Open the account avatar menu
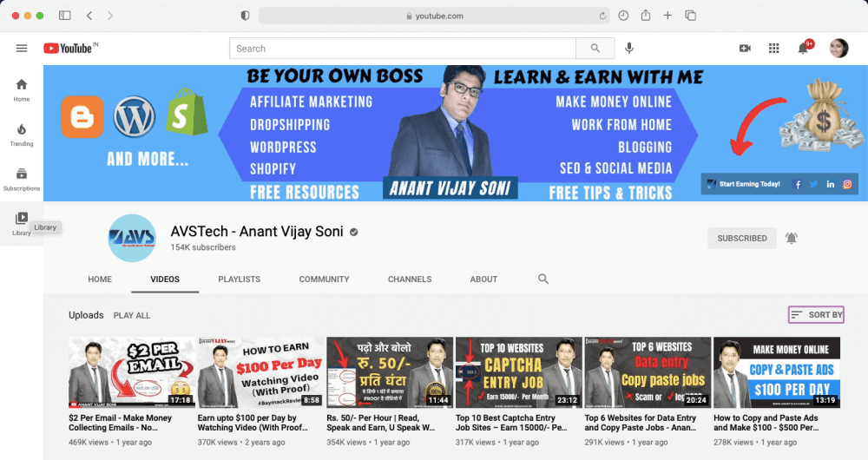Image resolution: width=868 pixels, height=460 pixels. click(838, 48)
